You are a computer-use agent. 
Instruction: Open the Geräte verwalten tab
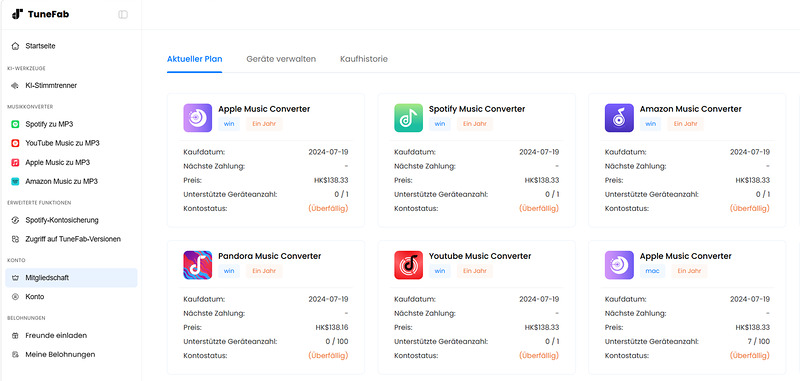281,59
